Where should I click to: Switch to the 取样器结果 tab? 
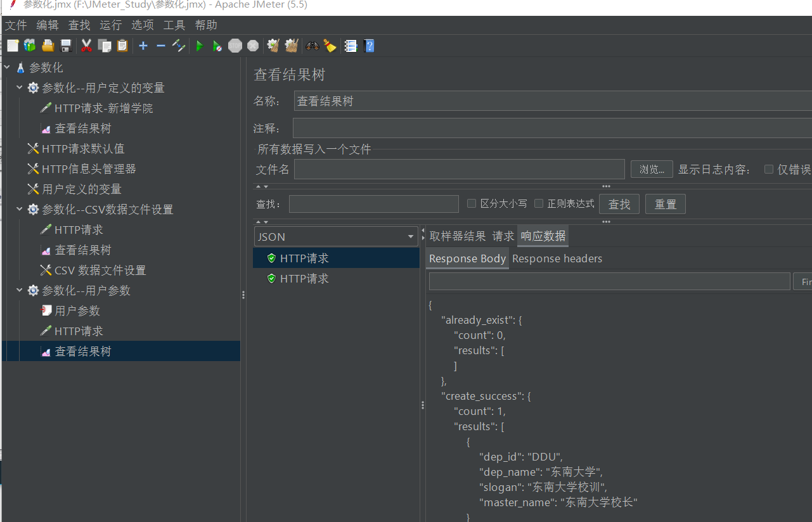tap(458, 236)
